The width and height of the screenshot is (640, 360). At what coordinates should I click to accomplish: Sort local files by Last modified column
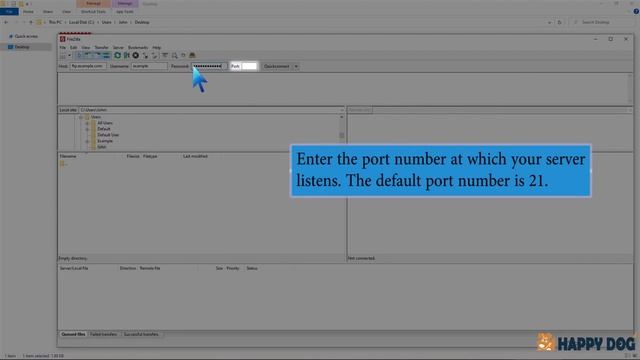[195, 156]
